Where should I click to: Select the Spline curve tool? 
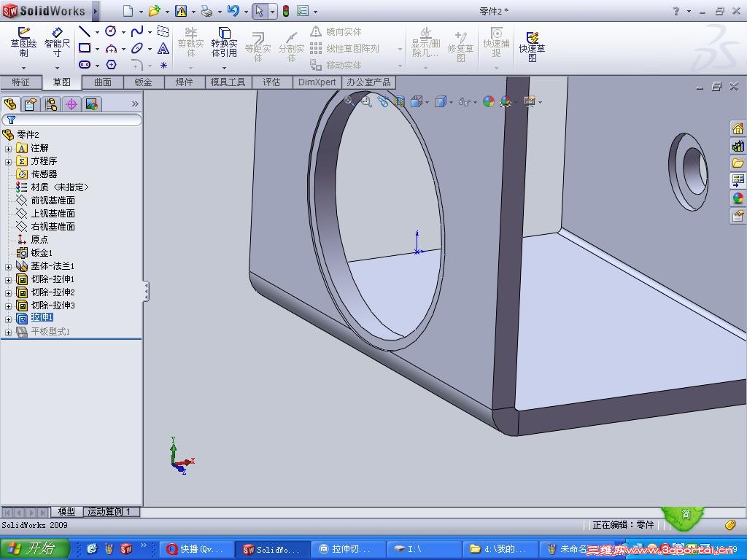click(x=137, y=31)
